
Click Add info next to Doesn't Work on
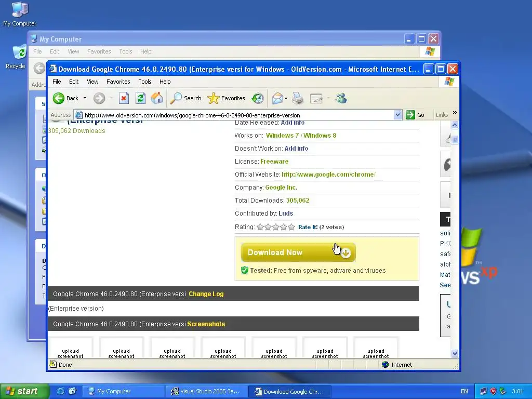click(x=296, y=148)
